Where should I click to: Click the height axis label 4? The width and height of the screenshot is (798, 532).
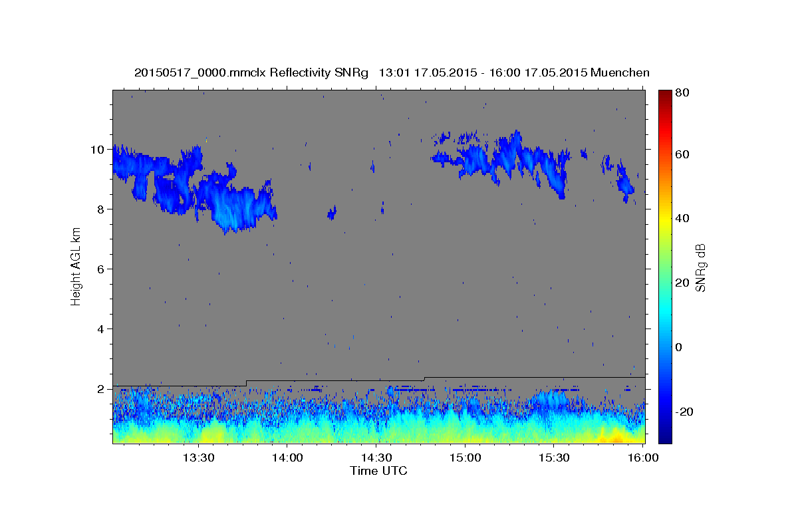click(101, 329)
